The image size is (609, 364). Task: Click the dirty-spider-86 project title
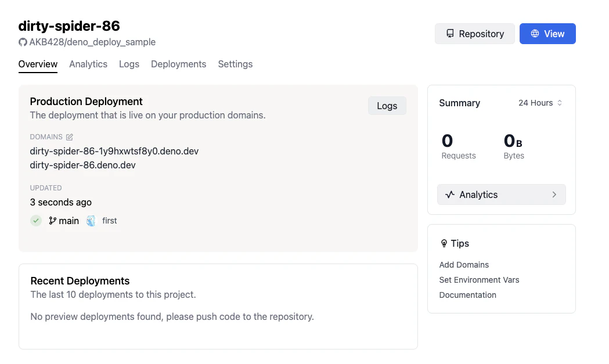pyautogui.click(x=69, y=26)
